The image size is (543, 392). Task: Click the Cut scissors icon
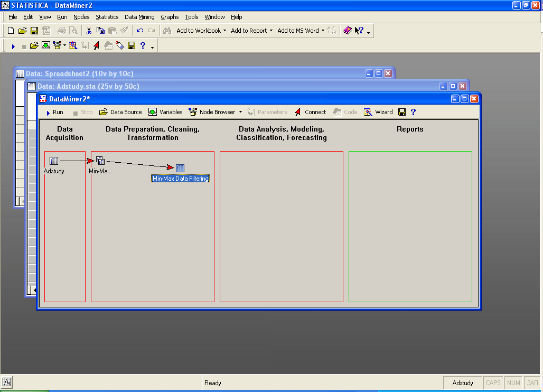tap(89, 31)
